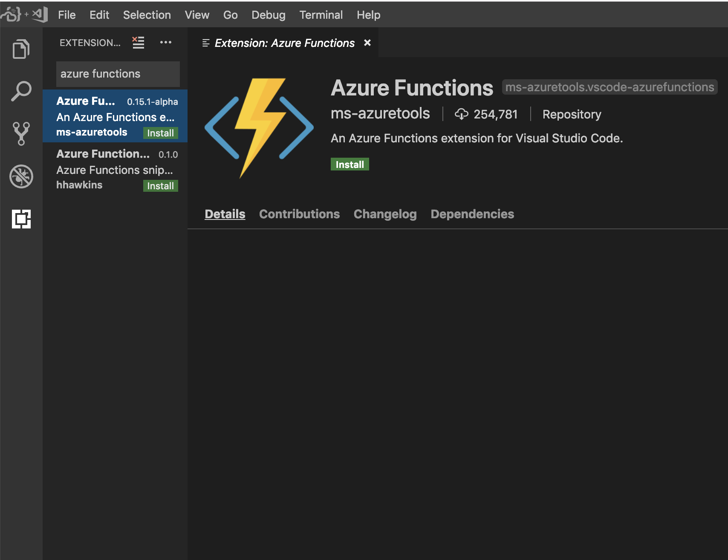
Task: Click the VS Code logo icon
Action: pos(40,14)
